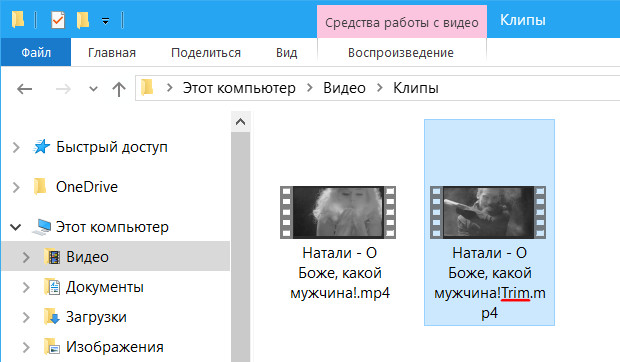Viewport: 620px width, 362px height.
Task: Open chevron between Этот компьютер and Видео
Action: [310, 87]
